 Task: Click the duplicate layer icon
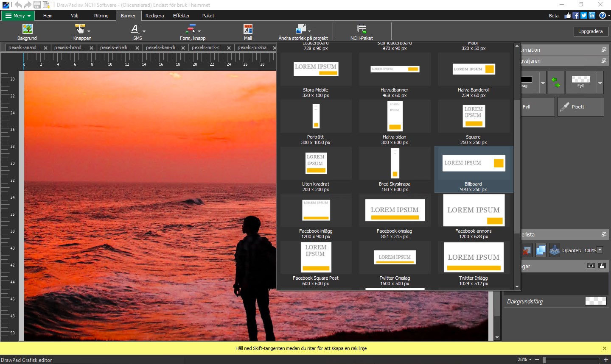click(541, 250)
